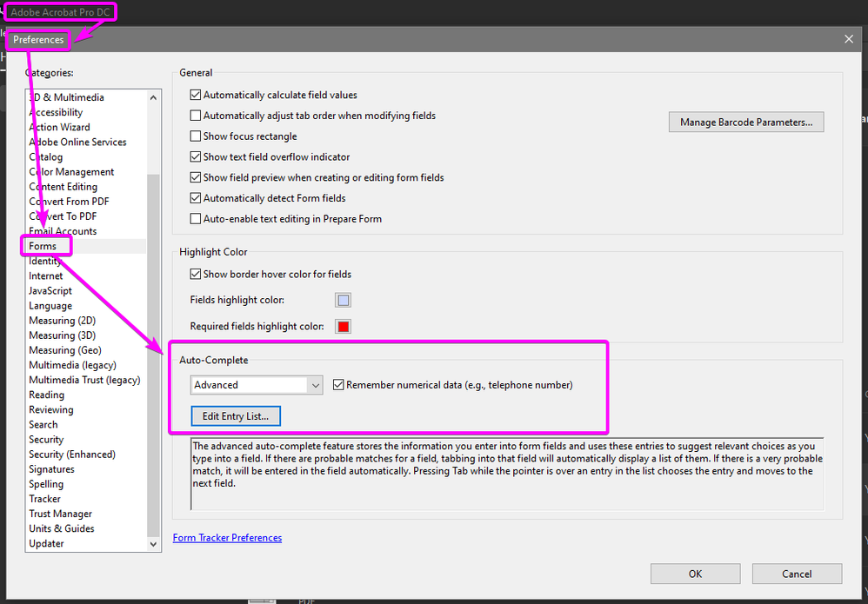This screenshot has height=604, width=868.
Task: Select Signatures category
Action: click(x=51, y=469)
